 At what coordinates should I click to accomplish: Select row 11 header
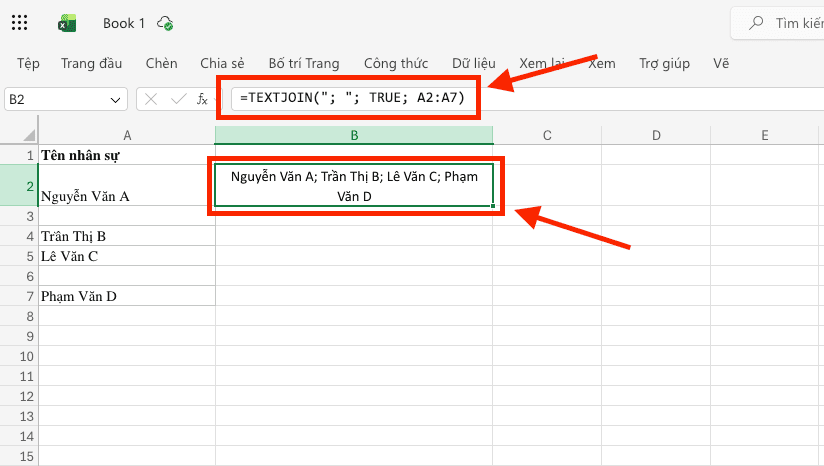click(19, 376)
